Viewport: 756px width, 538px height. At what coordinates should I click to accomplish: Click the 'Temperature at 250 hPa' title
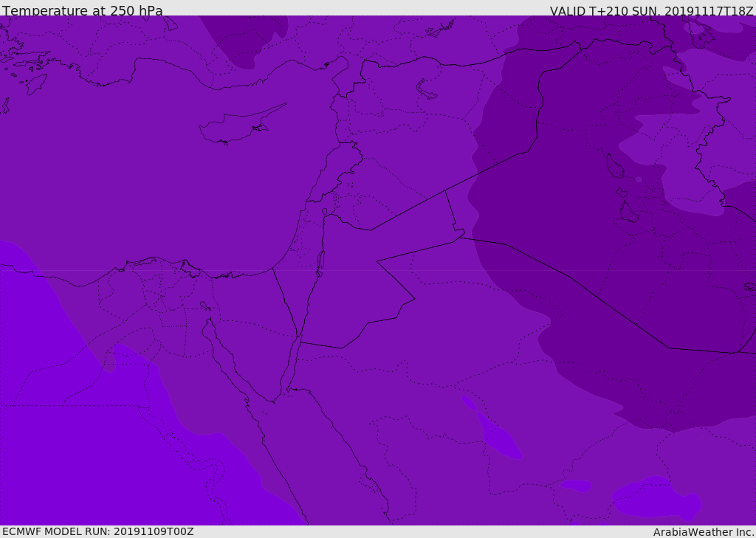pyautogui.click(x=83, y=10)
